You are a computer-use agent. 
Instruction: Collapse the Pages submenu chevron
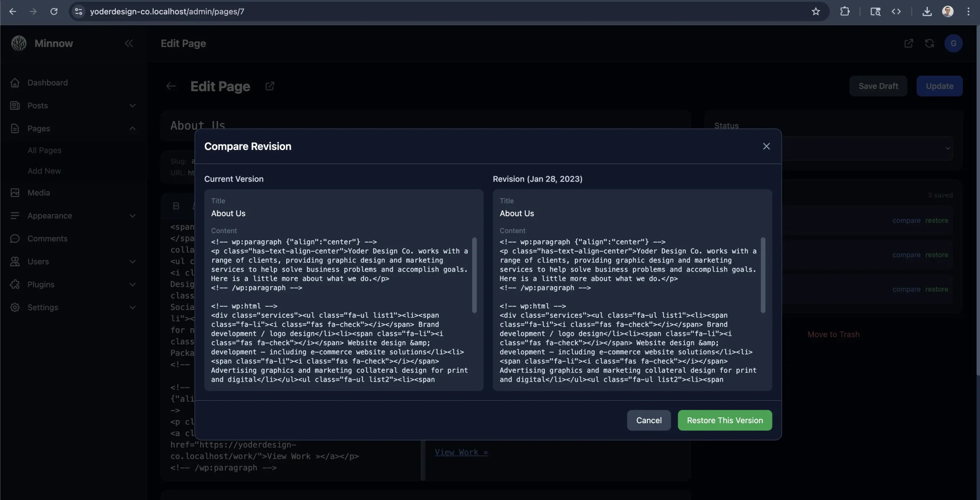(x=132, y=129)
